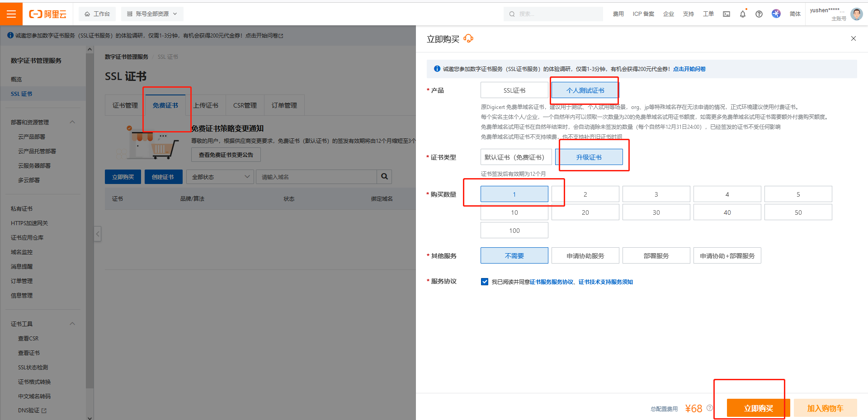Expand the 全部状态 status dropdown
Image resolution: width=868 pixels, height=420 pixels.
pyautogui.click(x=220, y=177)
